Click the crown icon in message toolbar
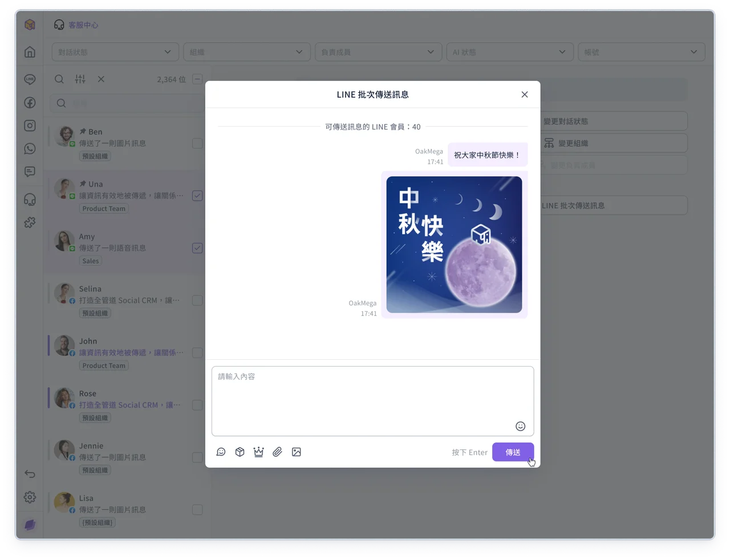This screenshot has height=560, width=730. (x=259, y=452)
